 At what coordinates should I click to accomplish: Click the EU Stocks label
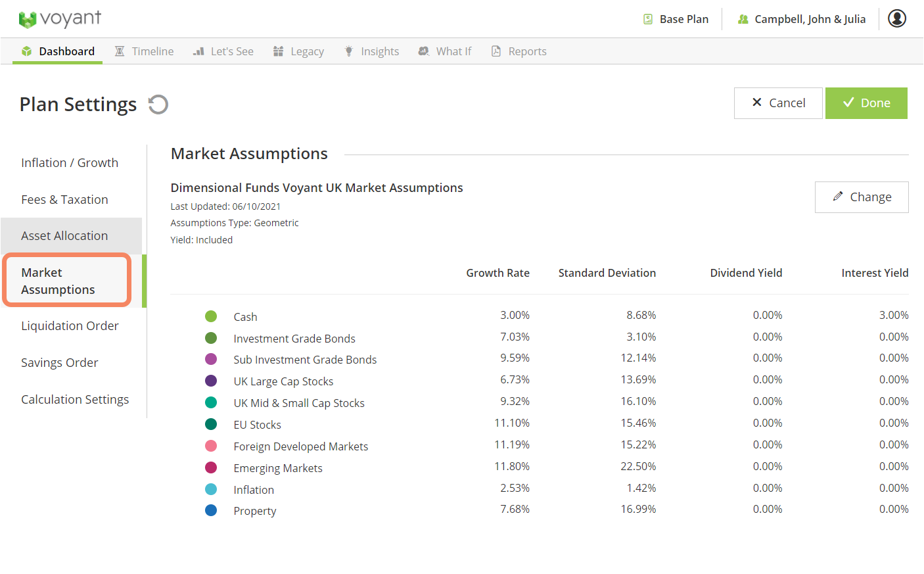pyautogui.click(x=257, y=425)
